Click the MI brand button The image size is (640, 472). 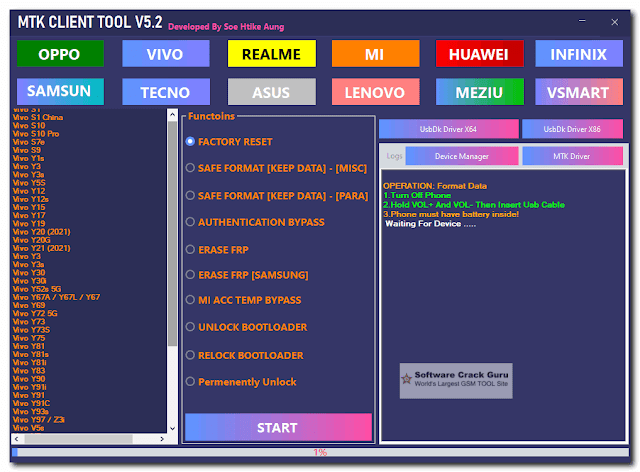376,54
